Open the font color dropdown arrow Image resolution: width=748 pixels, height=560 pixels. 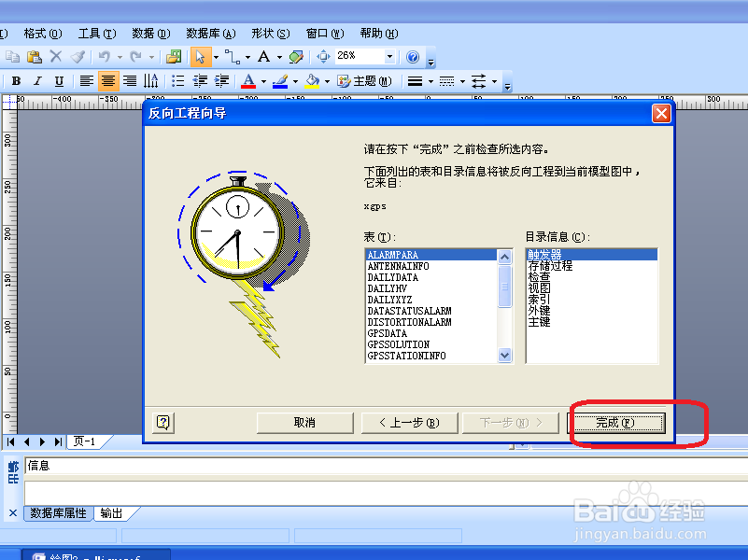tap(262, 80)
